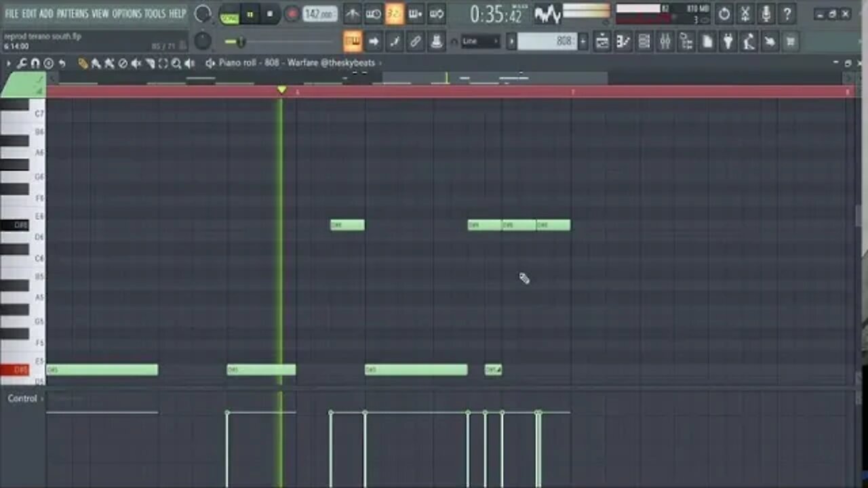Open the EDIT menu
This screenshot has height=488, width=868.
(x=29, y=14)
